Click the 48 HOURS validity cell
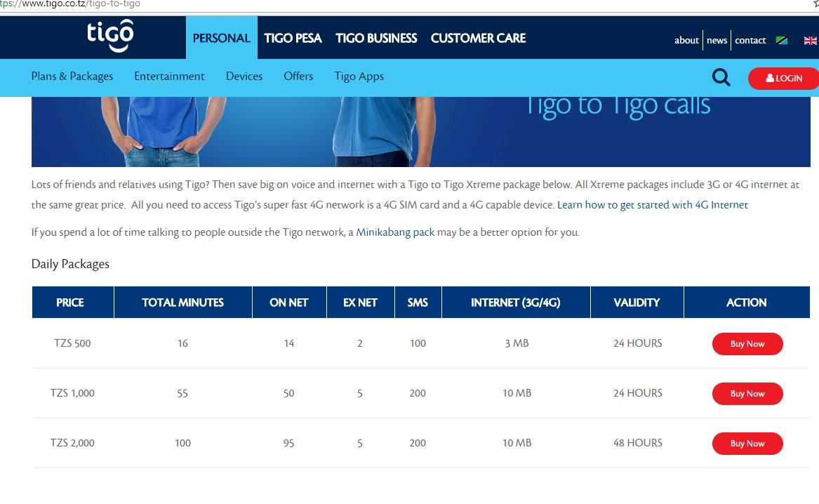 tap(638, 442)
